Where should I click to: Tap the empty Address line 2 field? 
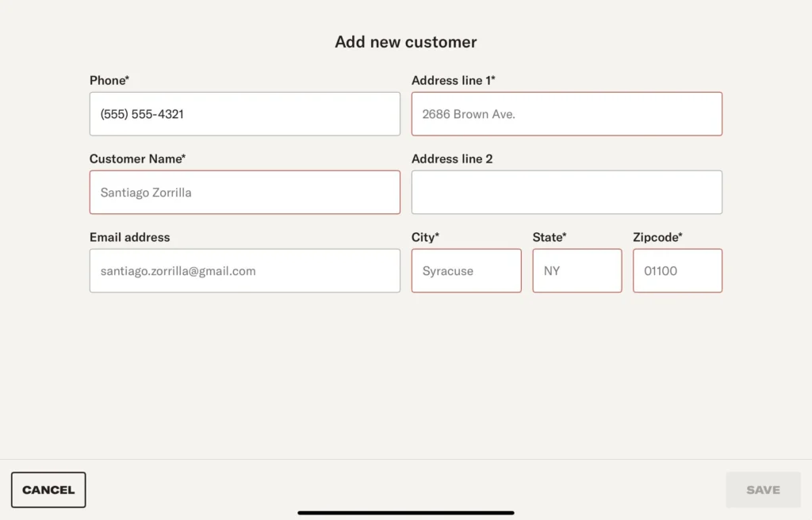tap(566, 193)
